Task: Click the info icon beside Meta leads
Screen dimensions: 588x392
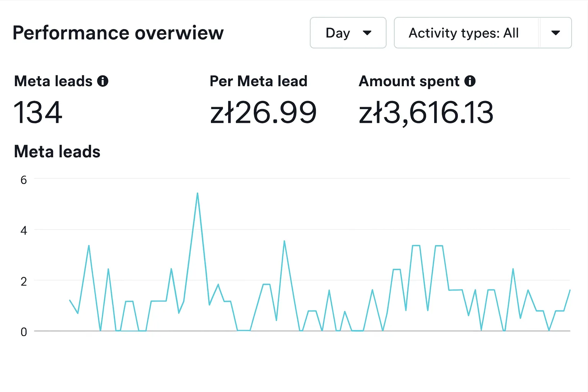Action: pyautogui.click(x=103, y=81)
